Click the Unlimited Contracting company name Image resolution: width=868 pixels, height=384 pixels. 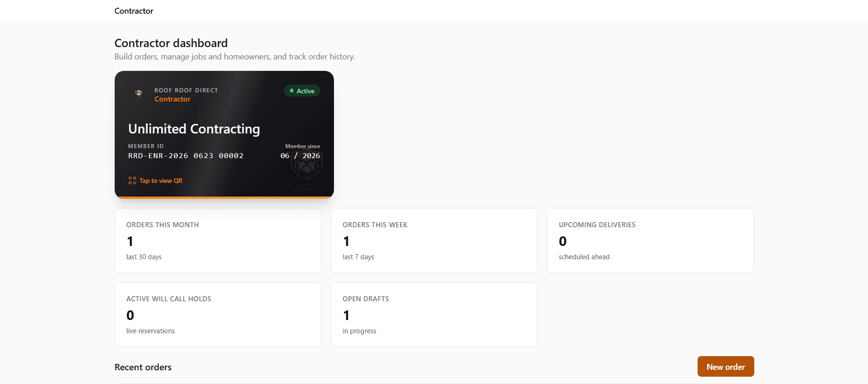tap(194, 129)
